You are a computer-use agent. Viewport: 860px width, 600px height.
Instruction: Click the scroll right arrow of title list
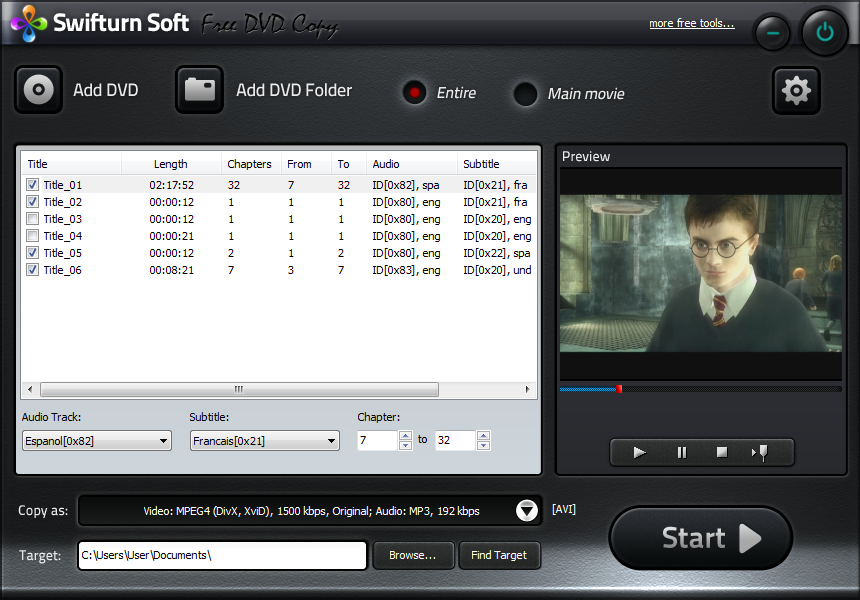(528, 389)
